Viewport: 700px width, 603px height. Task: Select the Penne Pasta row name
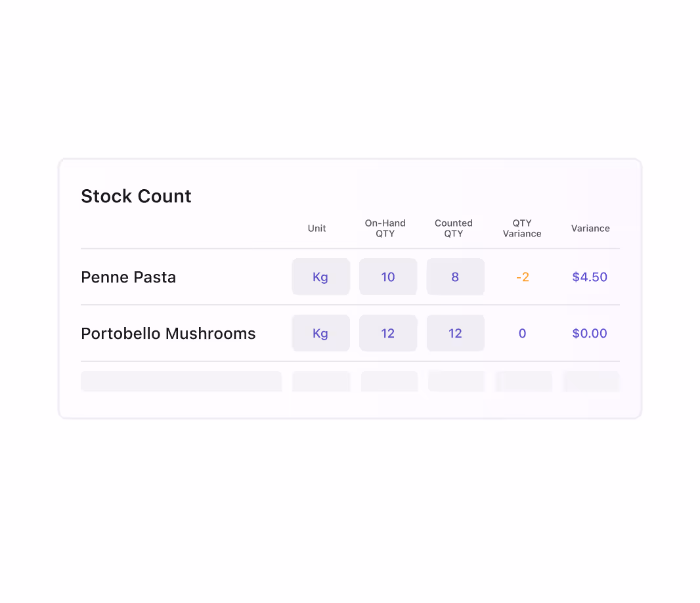point(129,277)
